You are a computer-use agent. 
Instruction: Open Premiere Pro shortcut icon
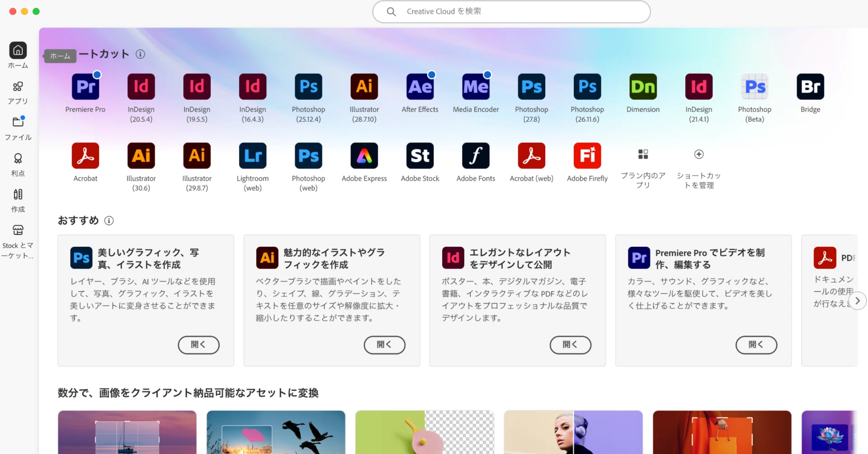pos(85,86)
